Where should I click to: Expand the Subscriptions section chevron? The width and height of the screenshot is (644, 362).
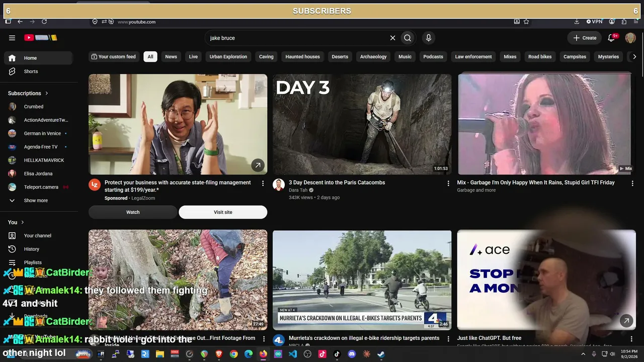click(47, 93)
